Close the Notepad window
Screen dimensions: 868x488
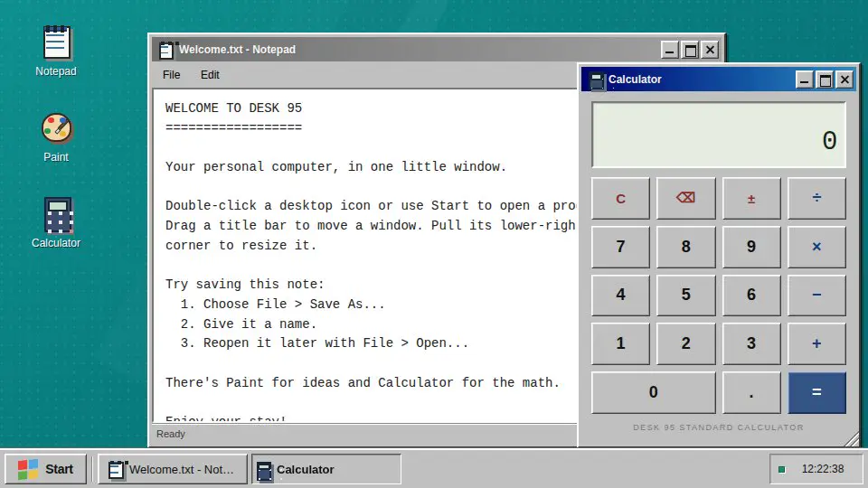click(x=711, y=51)
